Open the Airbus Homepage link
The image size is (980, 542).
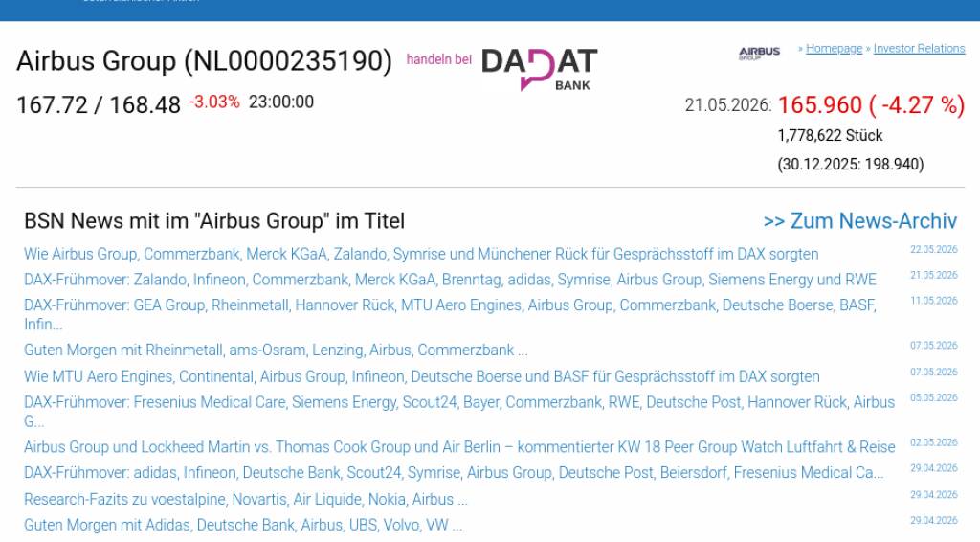point(834,49)
